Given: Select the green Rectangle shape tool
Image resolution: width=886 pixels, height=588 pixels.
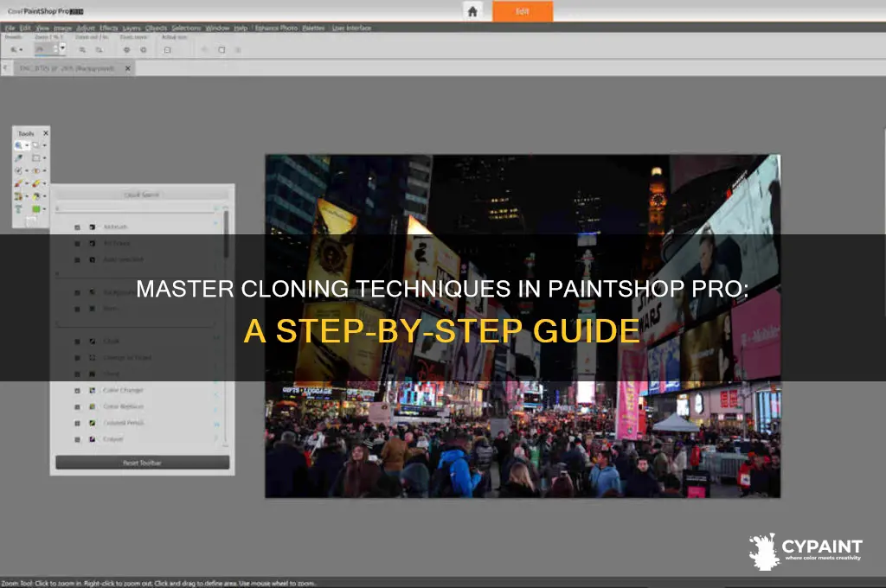Looking at the screenshot, I should tap(36, 209).
